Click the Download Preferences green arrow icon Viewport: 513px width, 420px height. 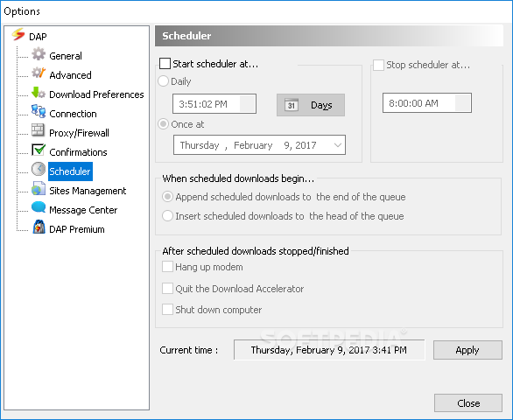click(39, 93)
